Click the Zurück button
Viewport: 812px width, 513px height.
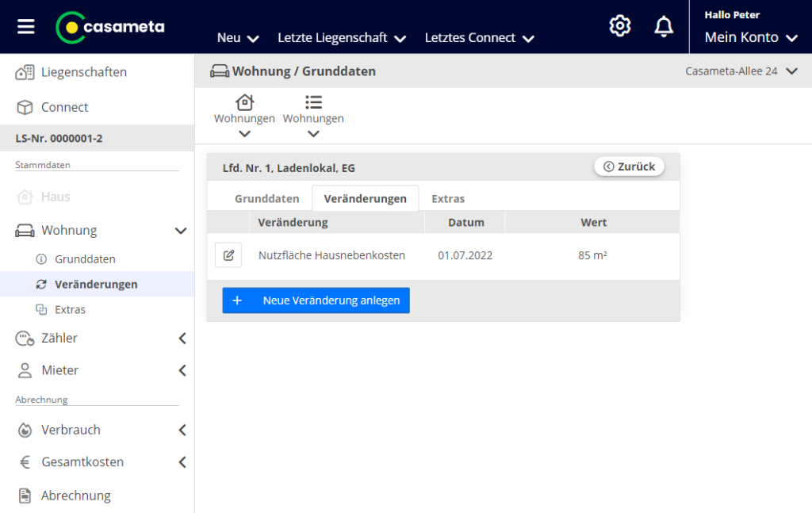click(x=629, y=167)
